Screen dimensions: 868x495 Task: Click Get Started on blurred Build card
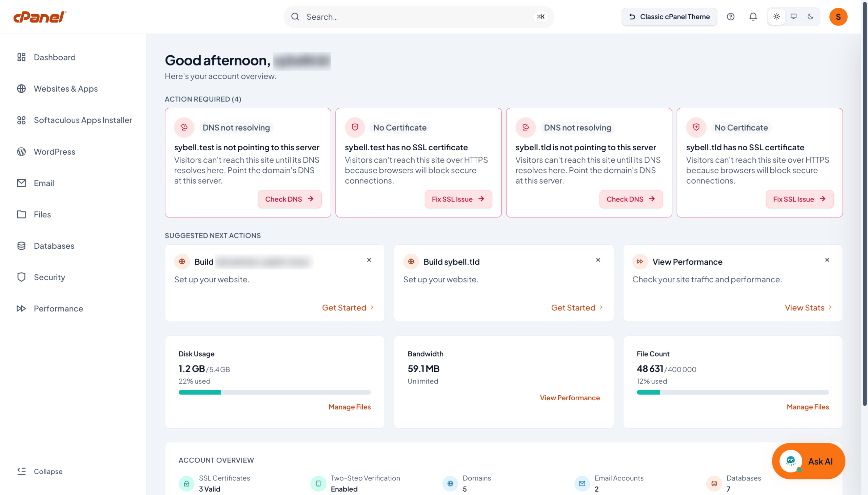point(348,308)
